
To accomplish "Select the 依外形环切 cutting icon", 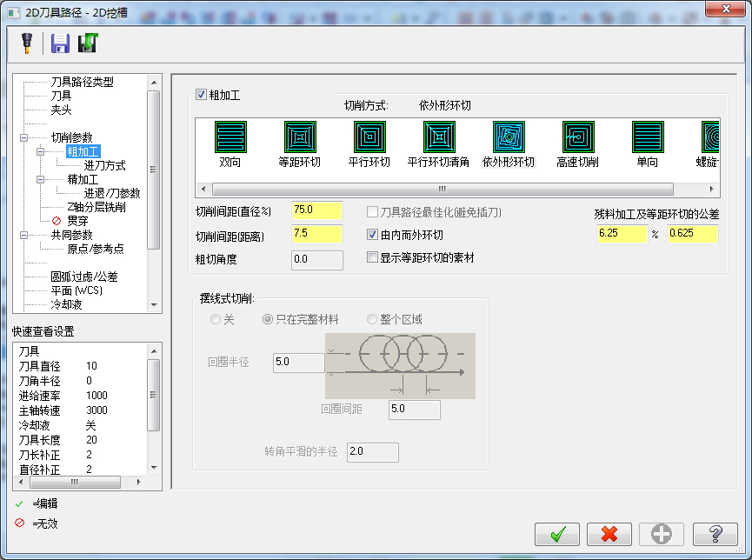I will click(508, 137).
